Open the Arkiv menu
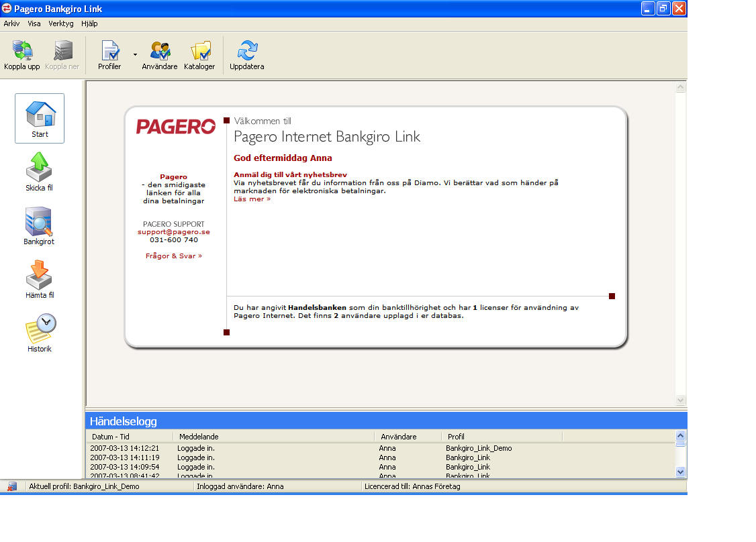Viewport: 756px width, 542px height. (x=11, y=23)
